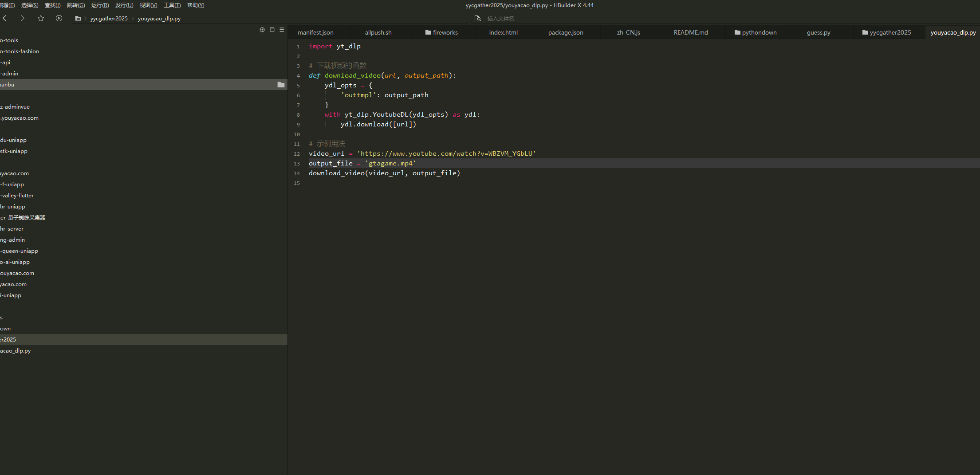The image size is (980, 475).
Task: Select the du-uniapp project row
Action: point(144,140)
